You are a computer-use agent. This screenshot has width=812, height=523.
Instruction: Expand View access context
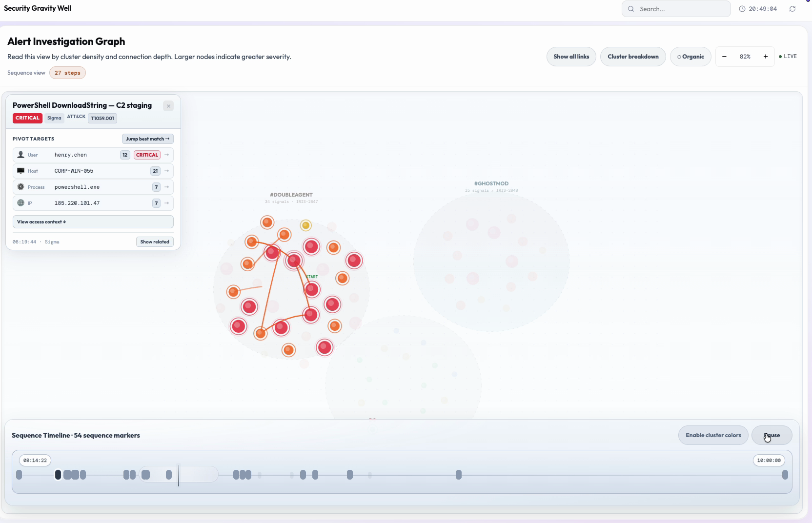point(93,222)
